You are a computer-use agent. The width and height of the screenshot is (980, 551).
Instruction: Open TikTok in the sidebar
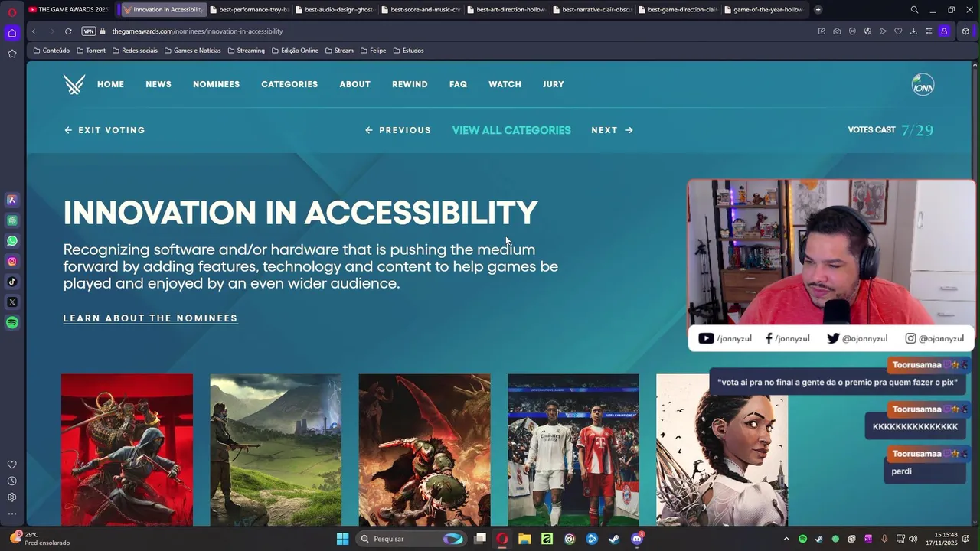coord(11,282)
